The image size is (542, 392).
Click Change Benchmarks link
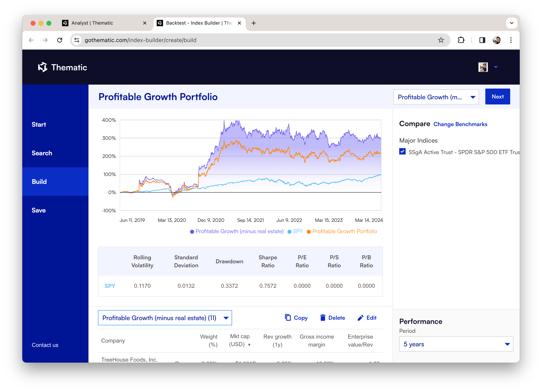(460, 124)
